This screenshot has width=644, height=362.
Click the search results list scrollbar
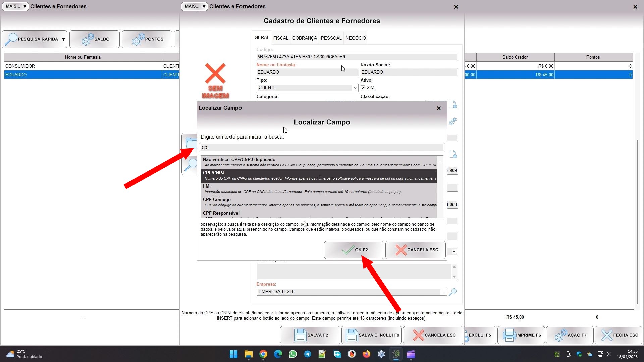(x=440, y=181)
